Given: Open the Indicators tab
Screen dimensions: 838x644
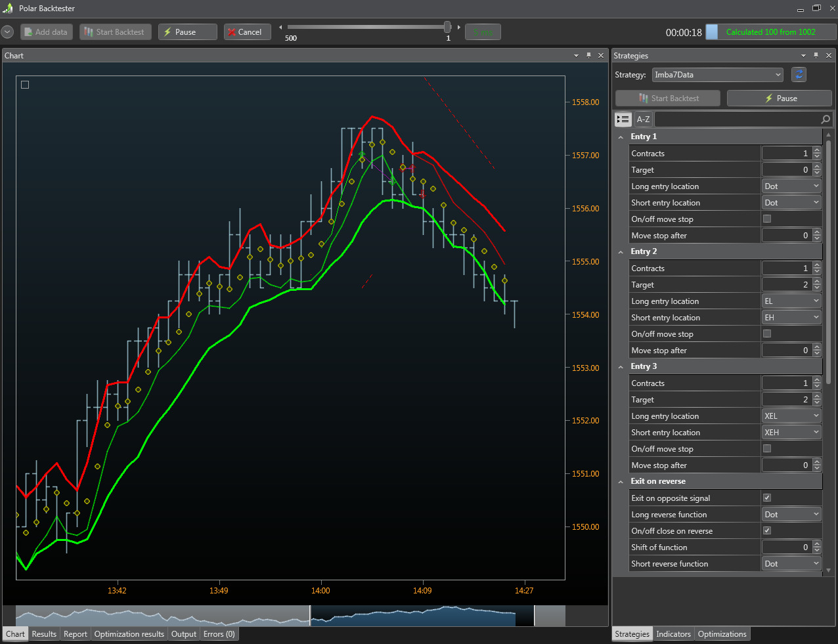Looking at the screenshot, I should (x=673, y=634).
